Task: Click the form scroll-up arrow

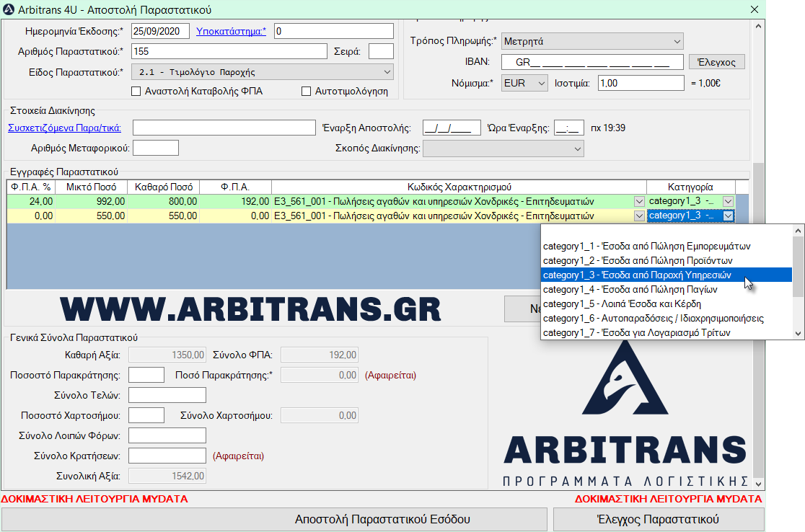Action: pyautogui.click(x=758, y=26)
